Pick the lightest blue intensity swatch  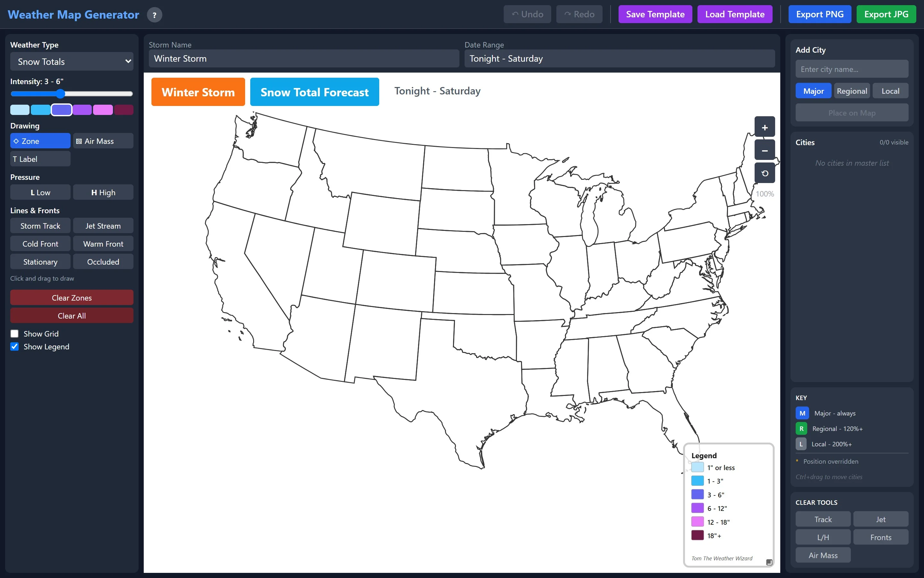(20, 110)
